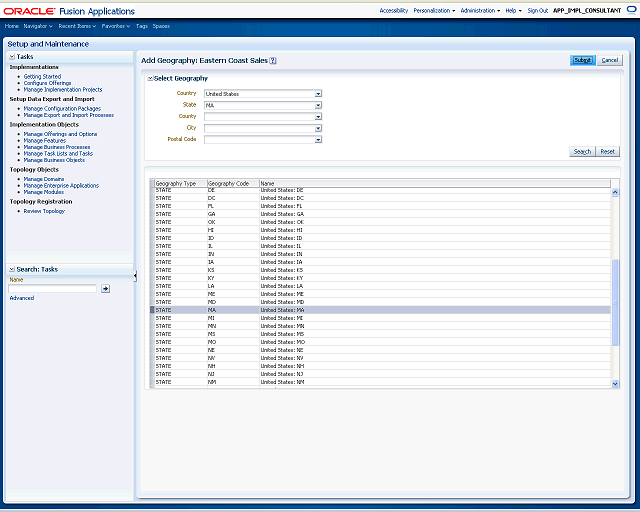Screen dimensions: 640x512
Task: Open the Personalization menu
Action: click(434, 11)
